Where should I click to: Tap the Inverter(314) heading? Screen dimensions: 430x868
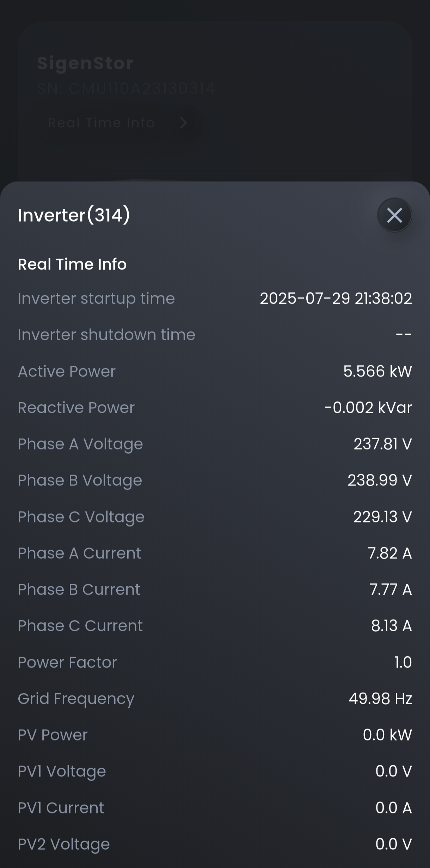(x=74, y=215)
